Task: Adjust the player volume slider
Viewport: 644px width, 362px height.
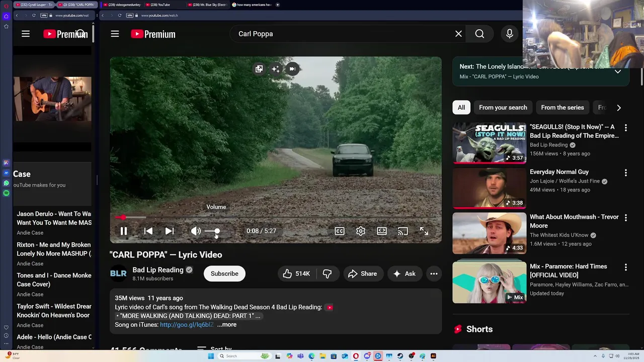Action: pyautogui.click(x=213, y=231)
